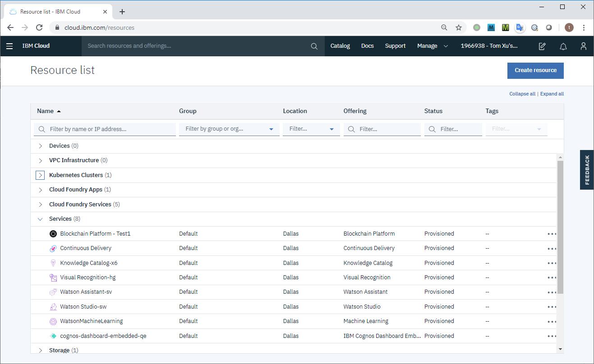Expand the Cloud Foundry Services section
The image size is (594, 364).
coord(40,205)
